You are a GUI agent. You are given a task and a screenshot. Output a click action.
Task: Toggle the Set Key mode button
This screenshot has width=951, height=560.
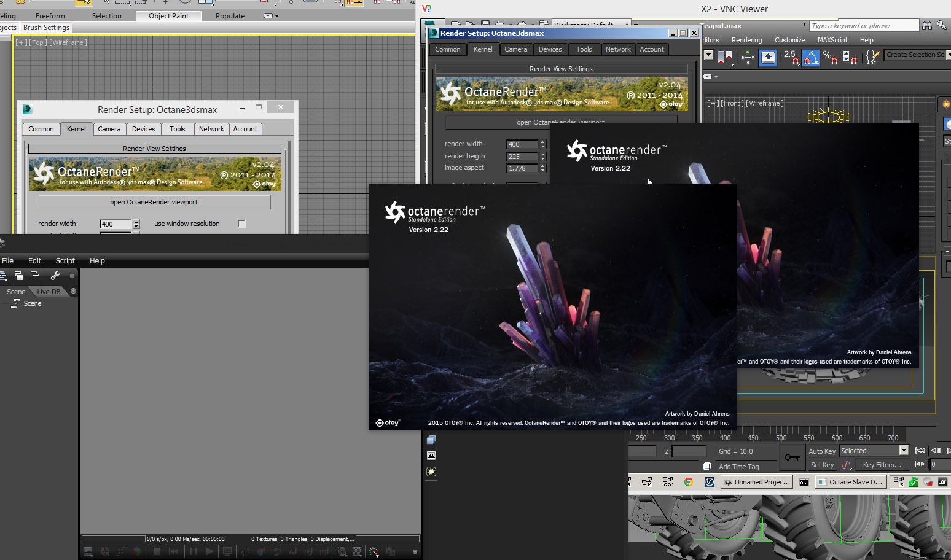click(822, 465)
